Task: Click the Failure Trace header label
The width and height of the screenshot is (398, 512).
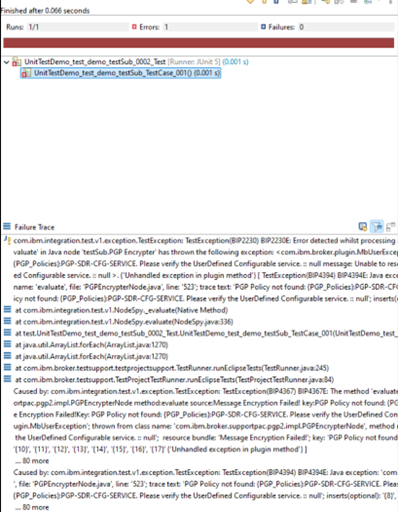Action: click(x=34, y=227)
